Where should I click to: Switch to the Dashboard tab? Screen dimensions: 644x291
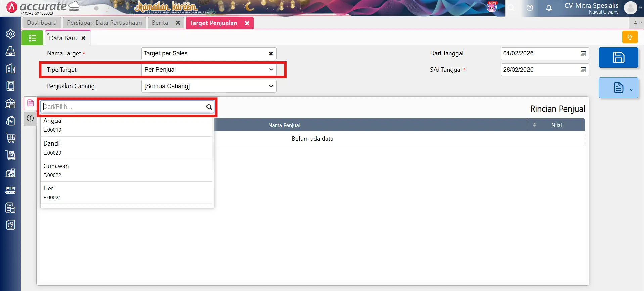point(42,23)
